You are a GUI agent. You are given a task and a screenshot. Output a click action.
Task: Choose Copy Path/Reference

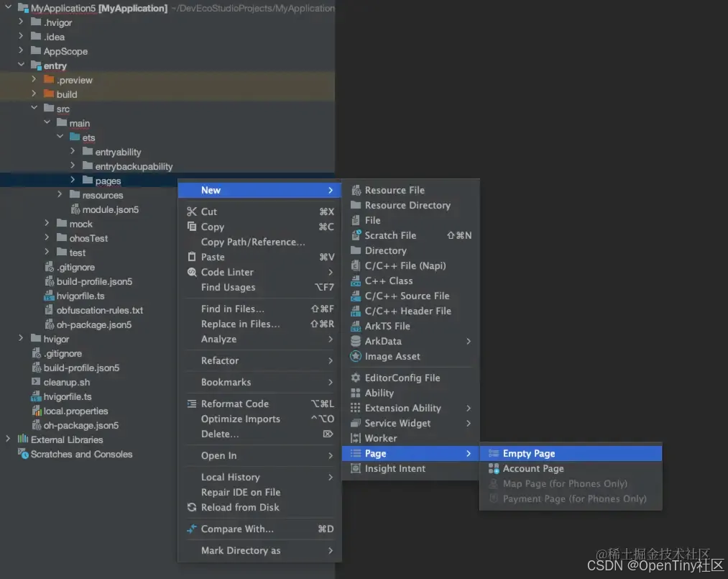[259, 242]
